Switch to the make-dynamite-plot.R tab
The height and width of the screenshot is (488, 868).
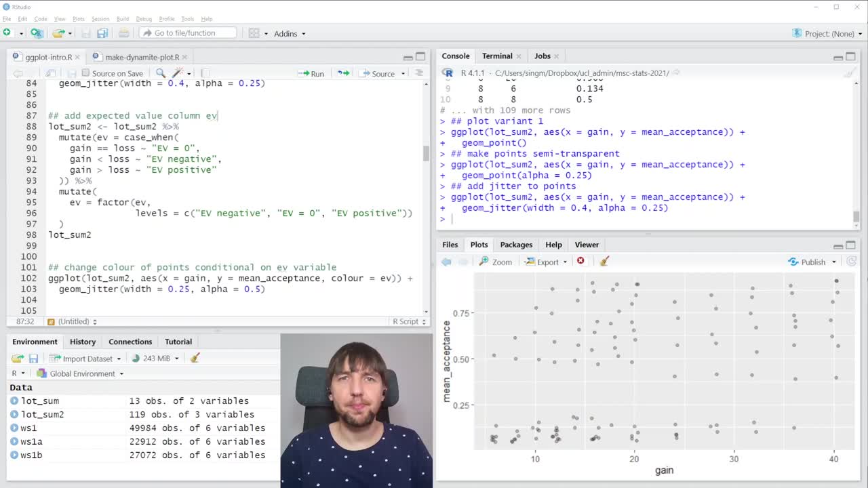pos(142,57)
